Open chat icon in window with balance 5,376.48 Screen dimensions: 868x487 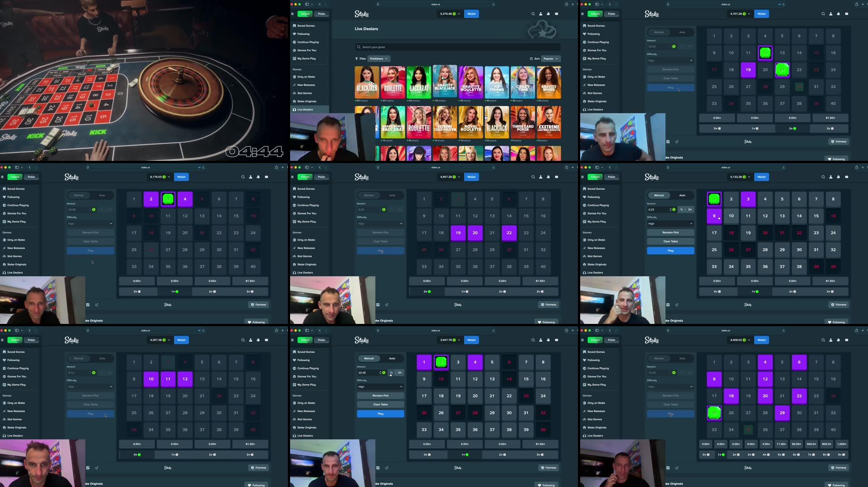pos(557,14)
